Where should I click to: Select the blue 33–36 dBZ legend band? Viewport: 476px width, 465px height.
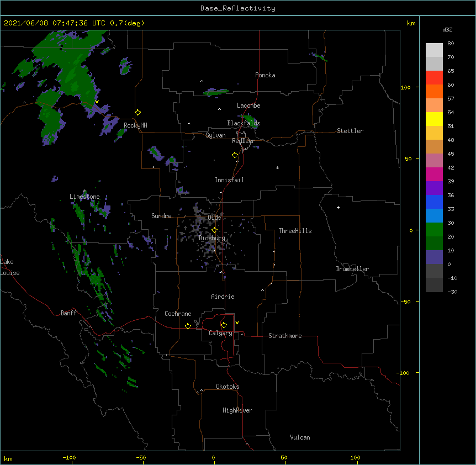point(434,202)
